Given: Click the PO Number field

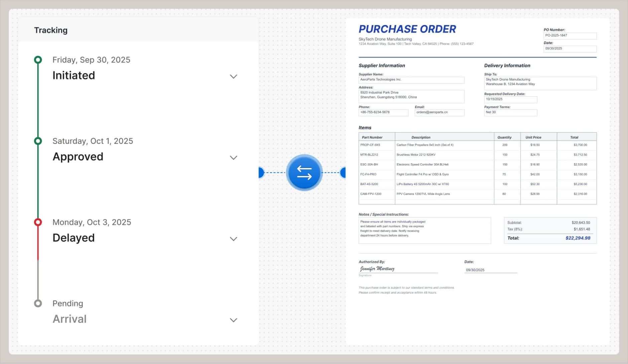Looking at the screenshot, I should pos(570,36).
